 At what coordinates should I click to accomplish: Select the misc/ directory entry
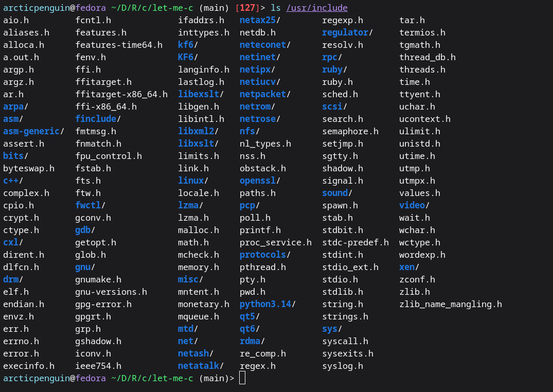[x=190, y=279]
